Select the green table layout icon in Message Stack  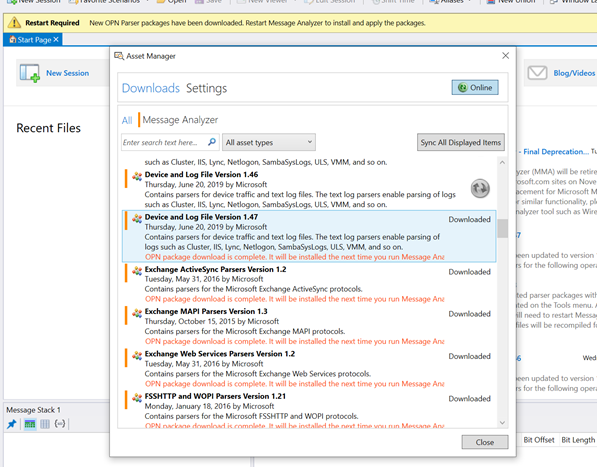[30, 424]
